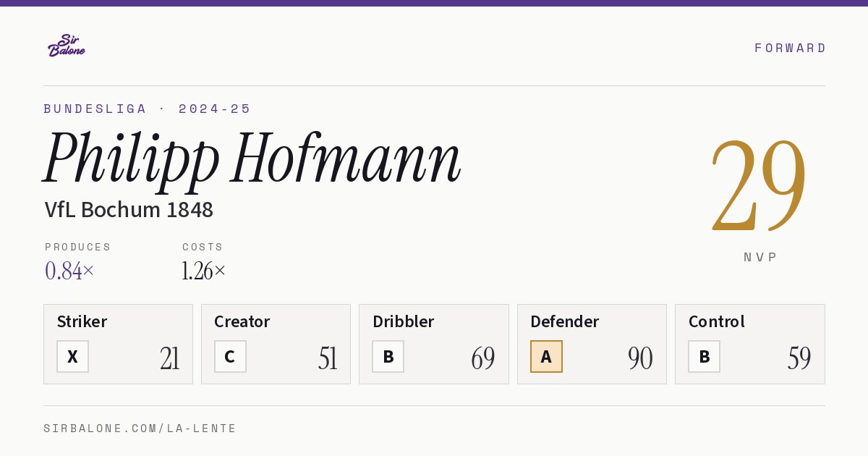
Task: Click the Creator score 51
Action: (328, 358)
